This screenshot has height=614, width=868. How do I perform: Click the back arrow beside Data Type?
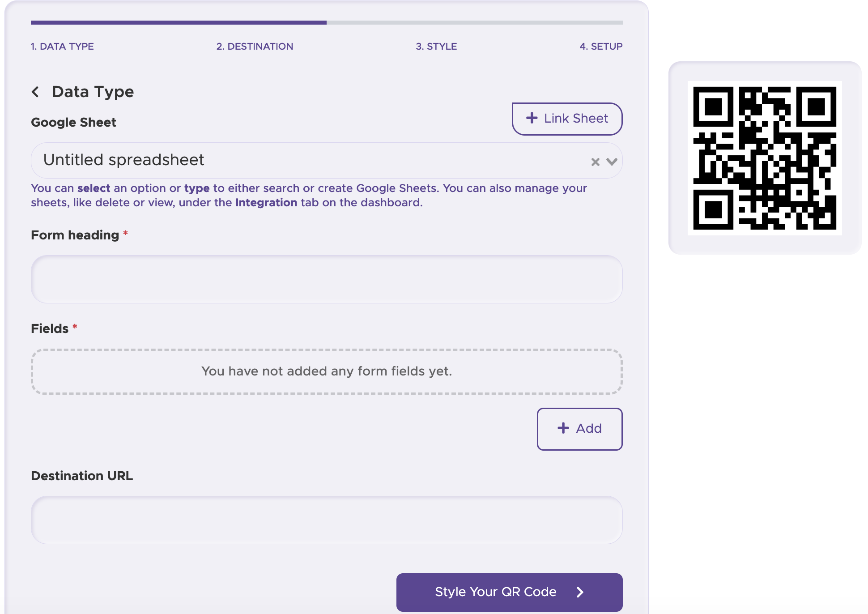[35, 92]
